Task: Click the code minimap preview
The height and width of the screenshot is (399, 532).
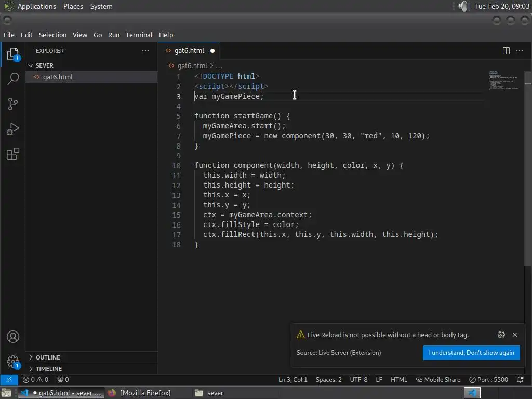Action: pyautogui.click(x=503, y=80)
